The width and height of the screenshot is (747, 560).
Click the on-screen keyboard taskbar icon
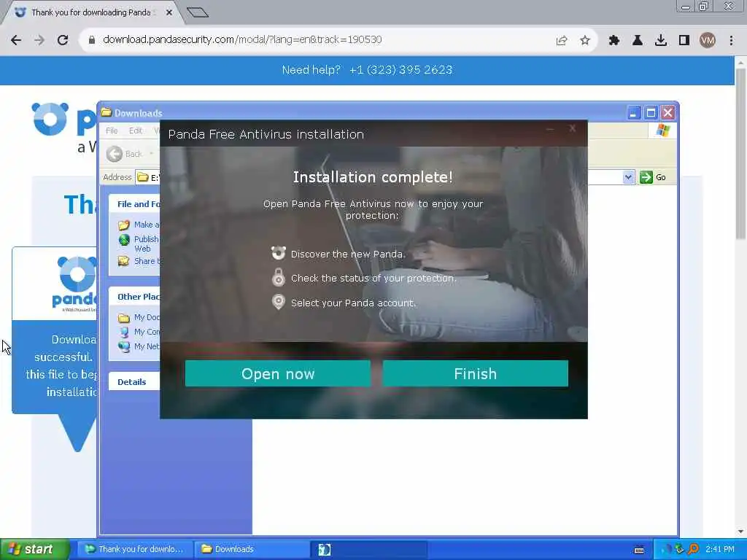639,550
